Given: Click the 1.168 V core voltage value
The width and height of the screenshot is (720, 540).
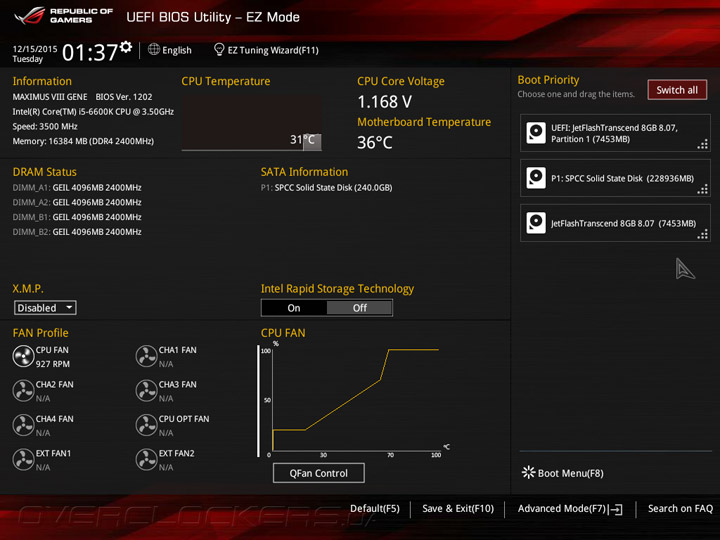Looking at the screenshot, I should tap(385, 102).
